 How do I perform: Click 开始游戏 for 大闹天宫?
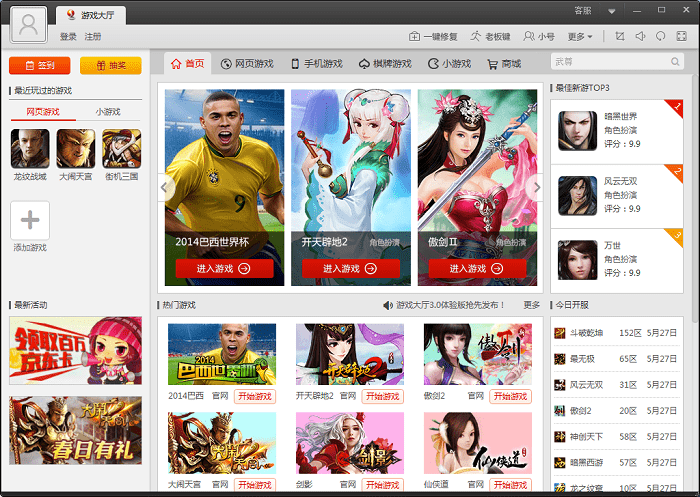(255, 484)
